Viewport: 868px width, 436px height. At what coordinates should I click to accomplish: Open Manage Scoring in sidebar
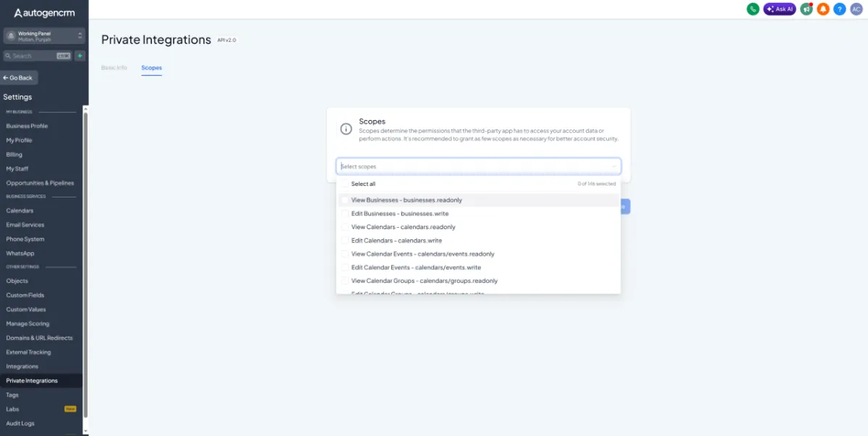pyautogui.click(x=27, y=324)
